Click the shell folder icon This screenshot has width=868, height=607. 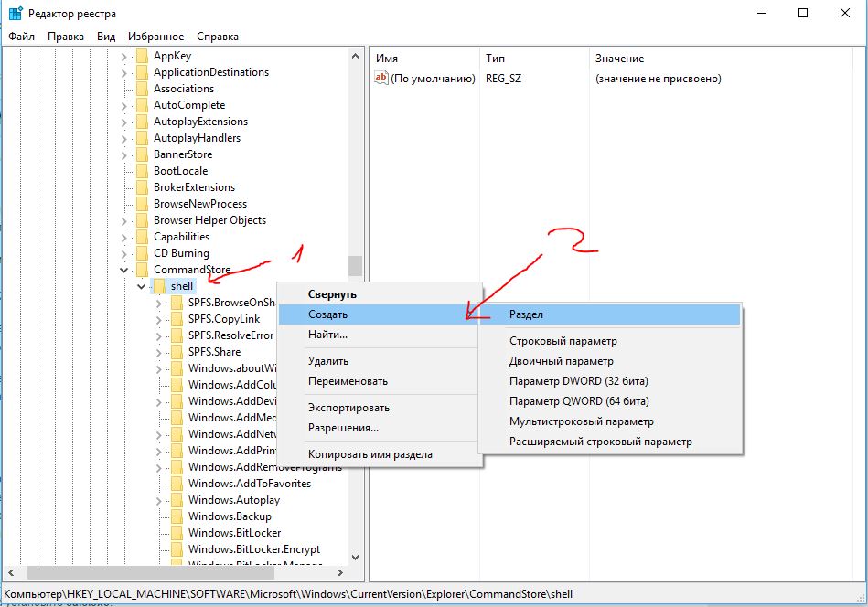(159, 286)
